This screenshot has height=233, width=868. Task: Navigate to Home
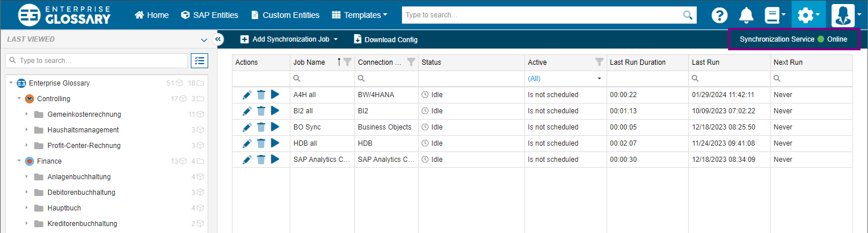point(152,15)
